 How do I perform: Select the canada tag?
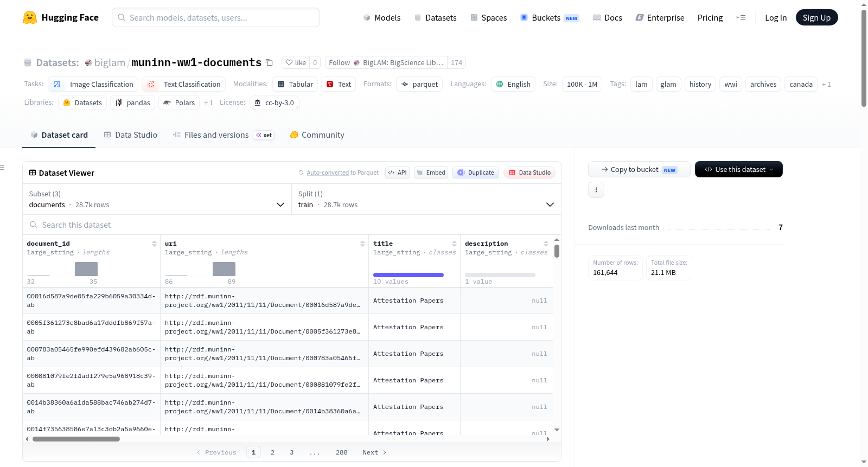[801, 84]
